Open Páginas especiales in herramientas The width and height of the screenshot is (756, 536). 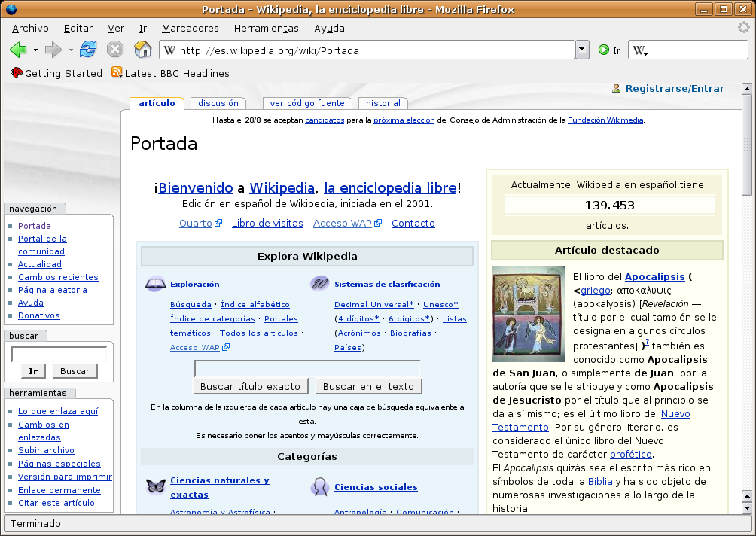click(59, 463)
